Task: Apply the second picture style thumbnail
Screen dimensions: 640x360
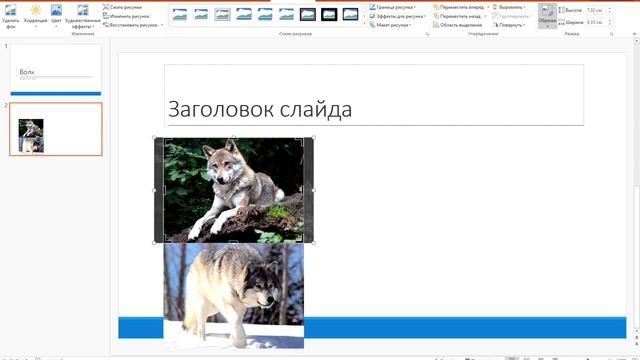Action: [x=201, y=15]
